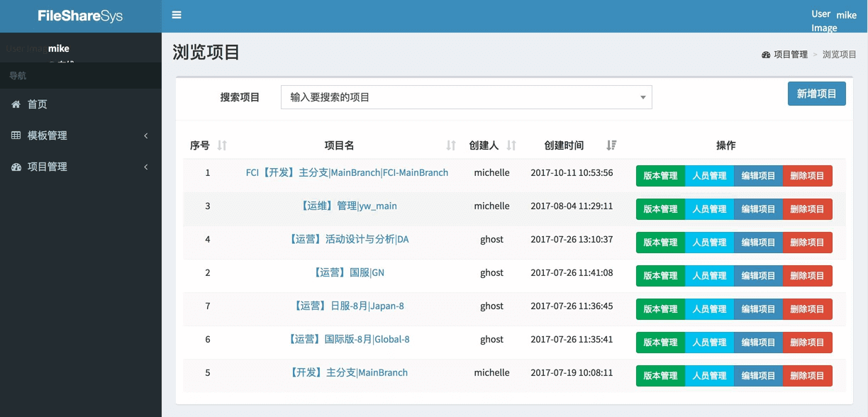Expand the 项目管理 sidebar chevron
868x417 pixels.
click(x=146, y=167)
